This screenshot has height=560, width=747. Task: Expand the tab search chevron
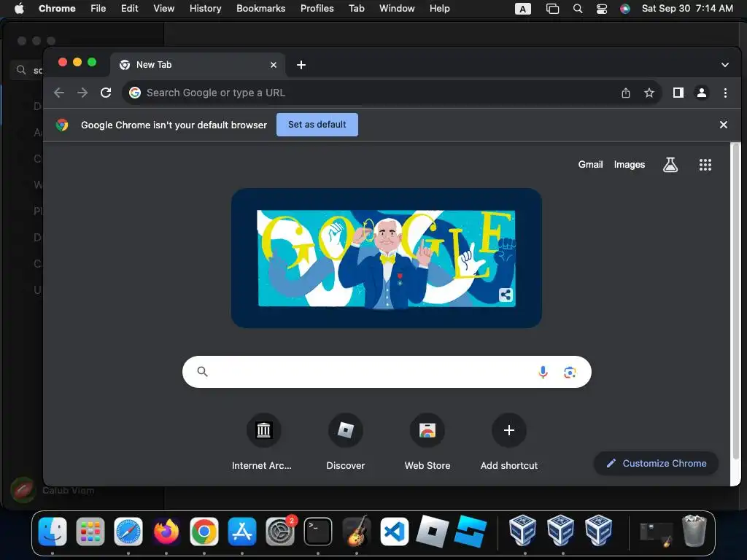pos(724,65)
